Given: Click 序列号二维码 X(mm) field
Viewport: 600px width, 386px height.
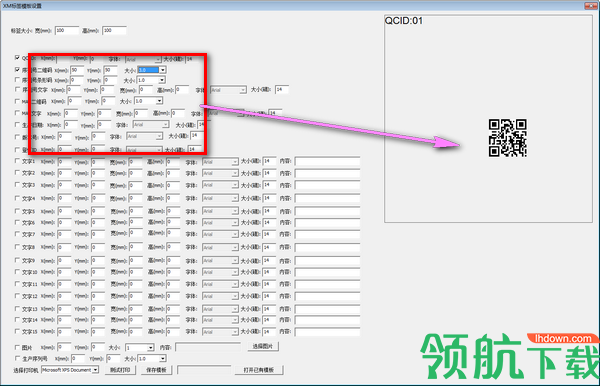Looking at the screenshot, I should [x=77, y=70].
